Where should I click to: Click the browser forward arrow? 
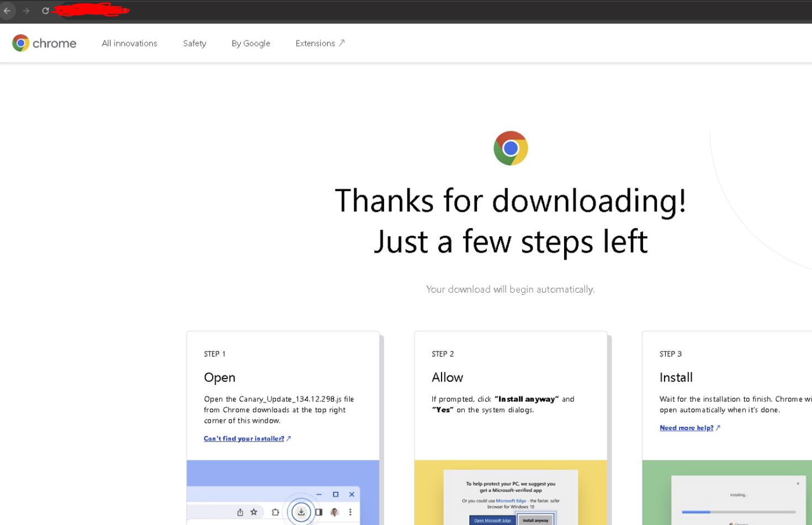coord(26,10)
